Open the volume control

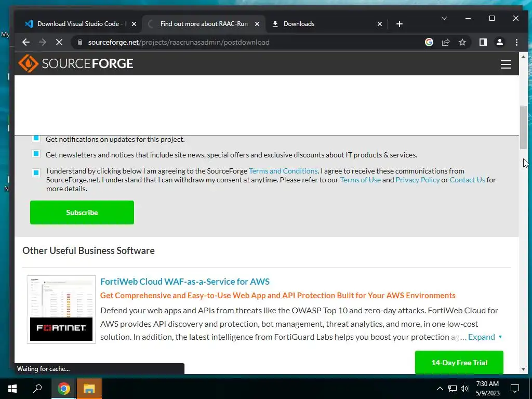click(x=464, y=389)
